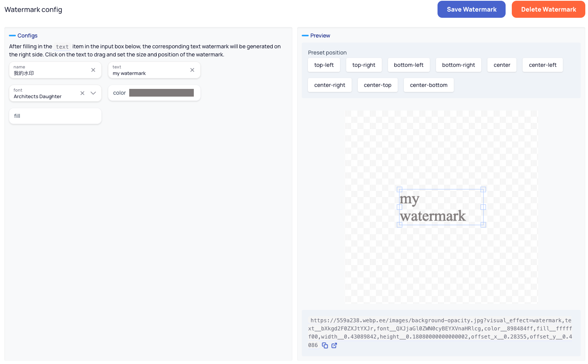The height and width of the screenshot is (364, 588).
Task: Select the top-right preset position
Action: tap(364, 65)
